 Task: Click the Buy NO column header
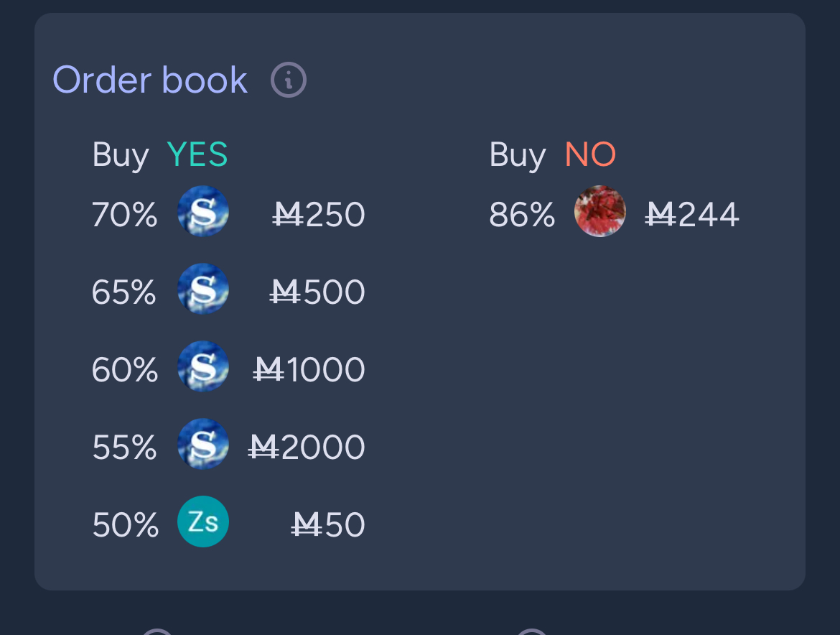pyautogui.click(x=552, y=155)
